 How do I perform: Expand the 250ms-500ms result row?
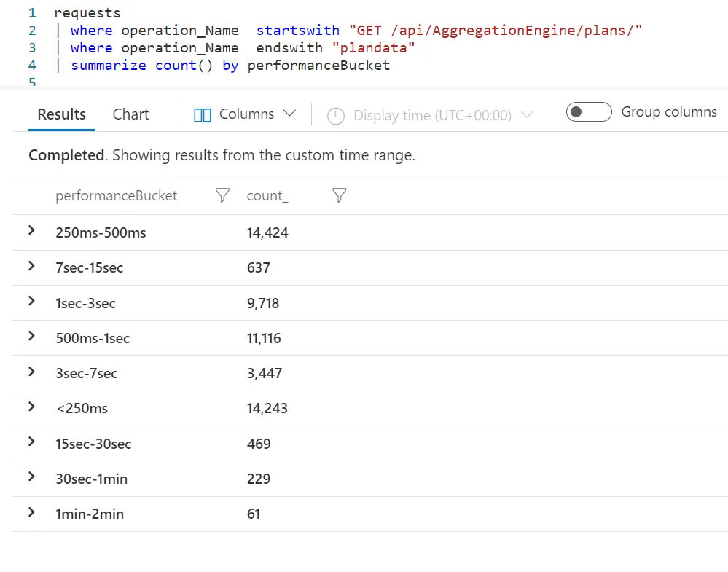(x=31, y=231)
